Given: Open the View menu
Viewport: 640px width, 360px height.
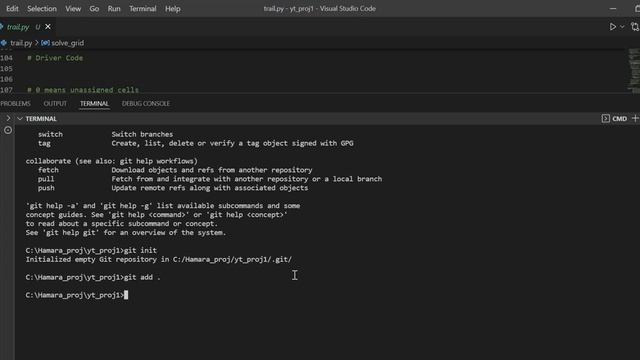Looking at the screenshot, I should 73,9.
